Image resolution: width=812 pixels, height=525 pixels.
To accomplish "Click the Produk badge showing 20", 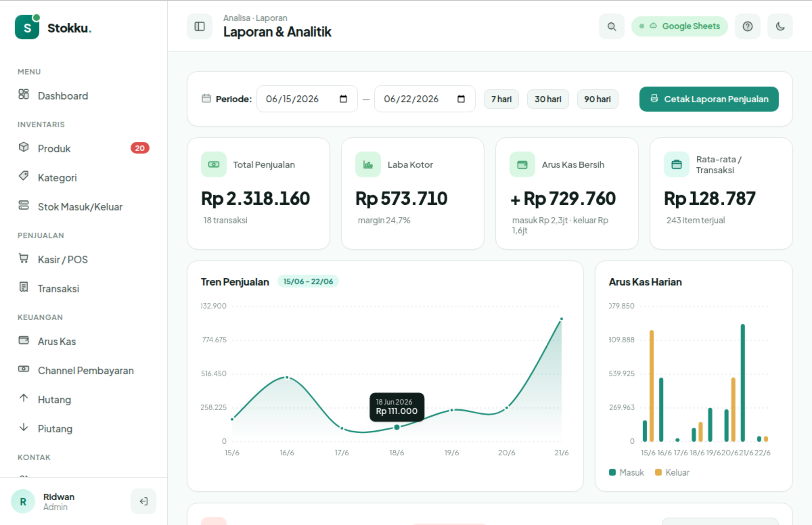I will 140,148.
